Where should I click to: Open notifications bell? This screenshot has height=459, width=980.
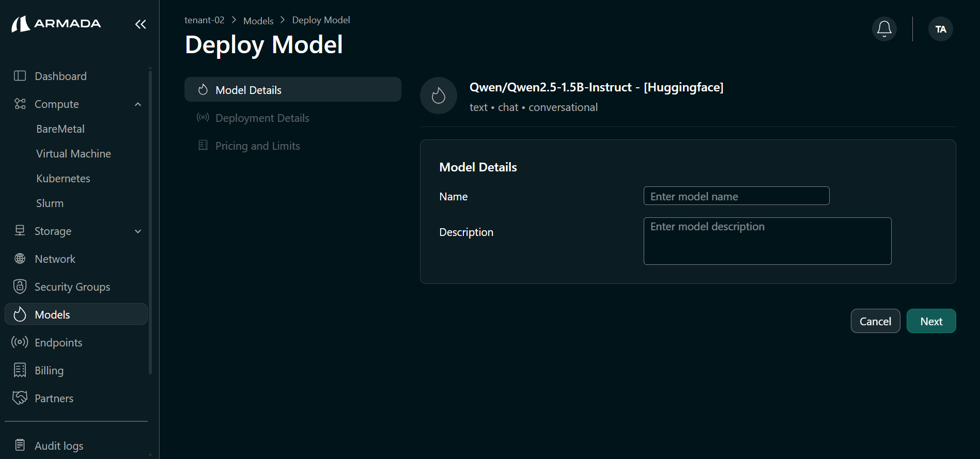click(x=884, y=29)
